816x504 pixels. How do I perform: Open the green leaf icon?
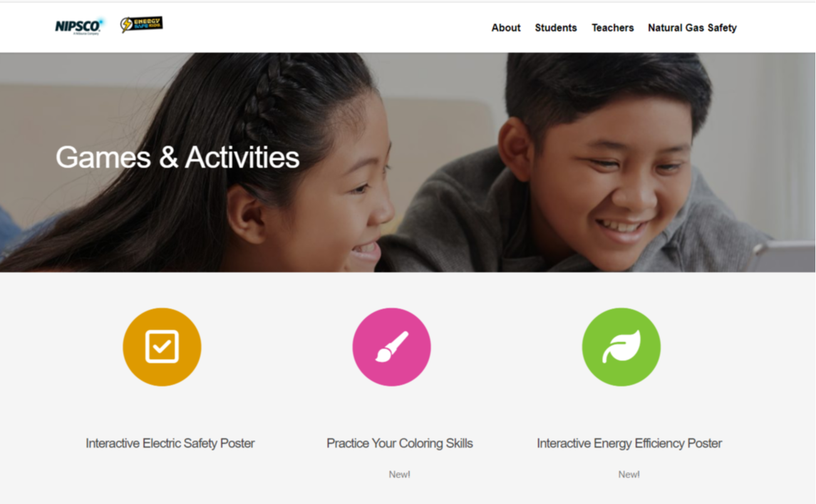pyautogui.click(x=621, y=347)
